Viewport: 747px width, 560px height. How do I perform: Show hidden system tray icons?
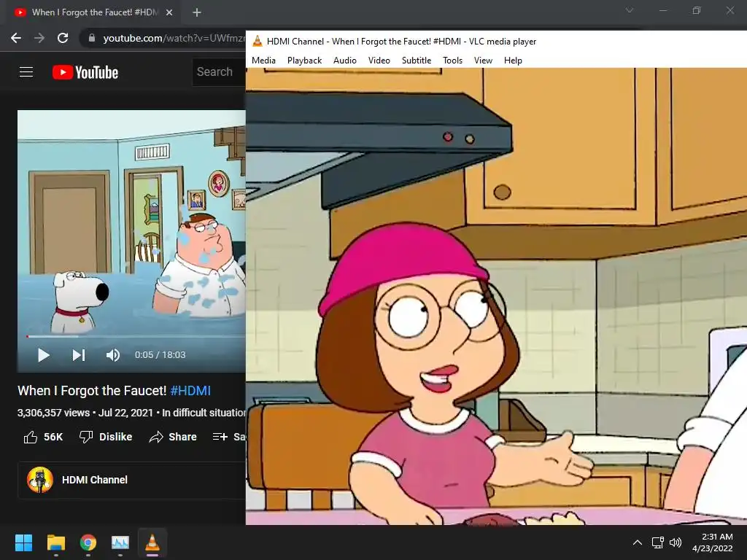[x=637, y=542]
